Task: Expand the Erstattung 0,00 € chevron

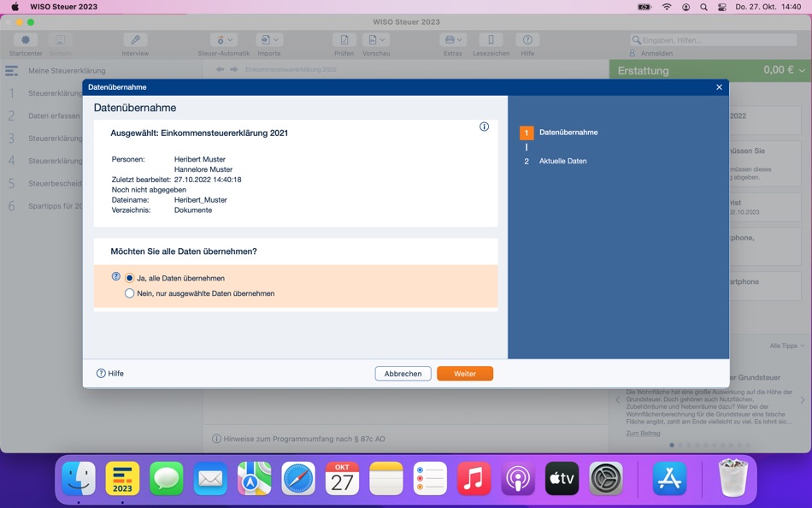Action: [x=802, y=70]
